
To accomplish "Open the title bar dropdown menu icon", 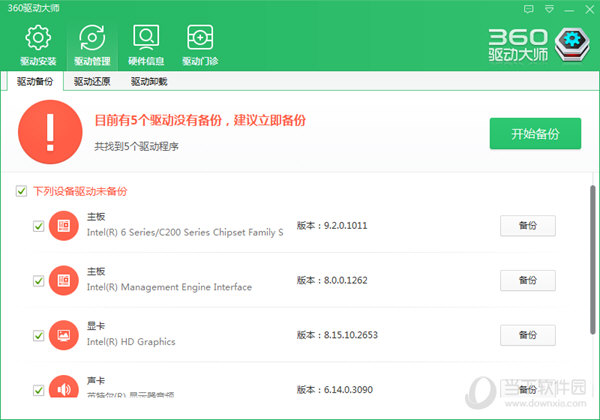I will pos(549,9).
